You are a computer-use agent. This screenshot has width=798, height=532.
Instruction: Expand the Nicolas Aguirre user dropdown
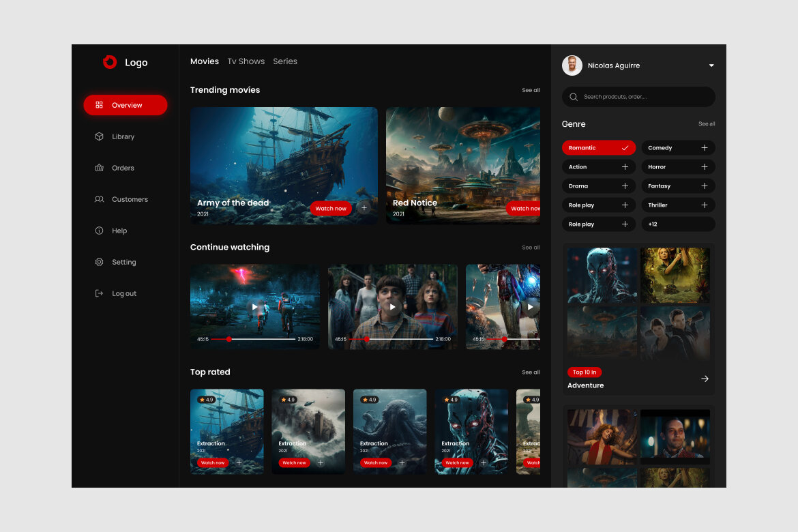pyautogui.click(x=711, y=65)
